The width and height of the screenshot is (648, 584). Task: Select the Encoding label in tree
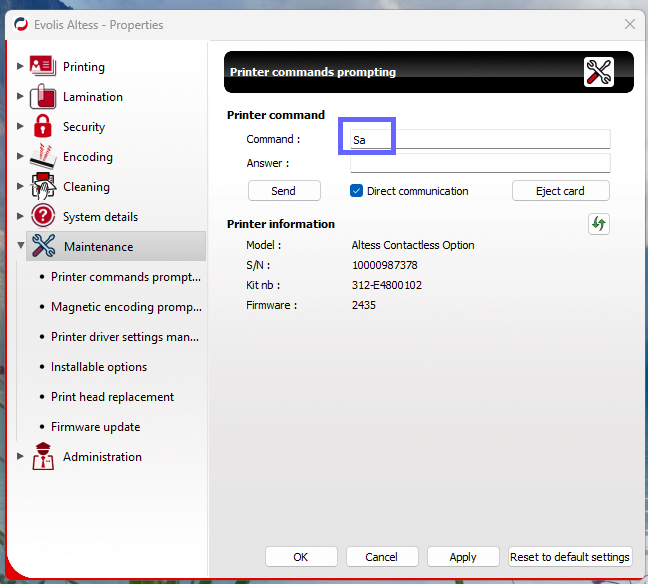88,157
